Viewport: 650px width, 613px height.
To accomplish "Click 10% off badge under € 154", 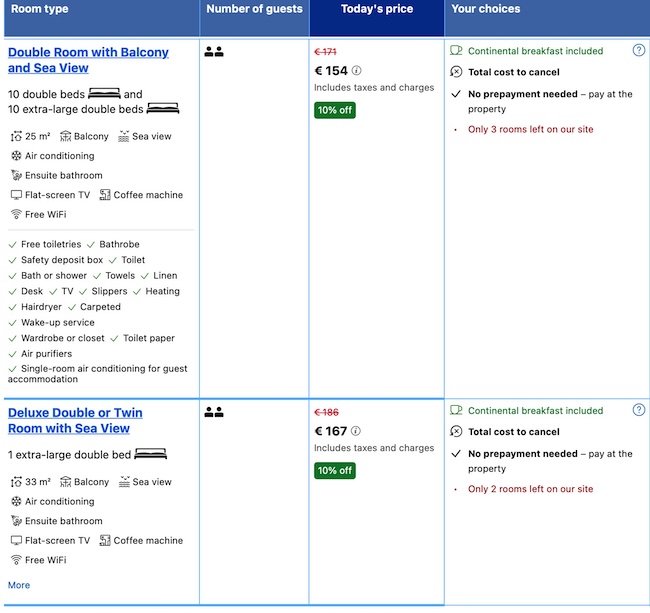I will click(x=334, y=110).
